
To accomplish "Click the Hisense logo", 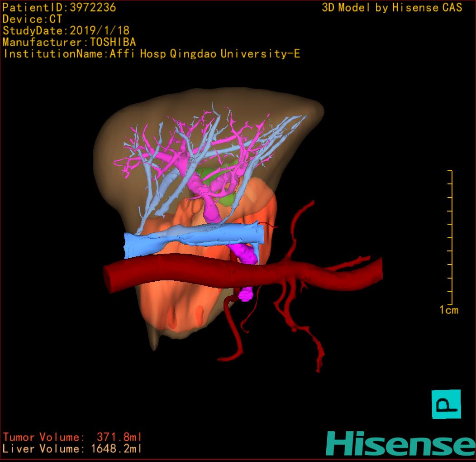I will coord(401,443).
